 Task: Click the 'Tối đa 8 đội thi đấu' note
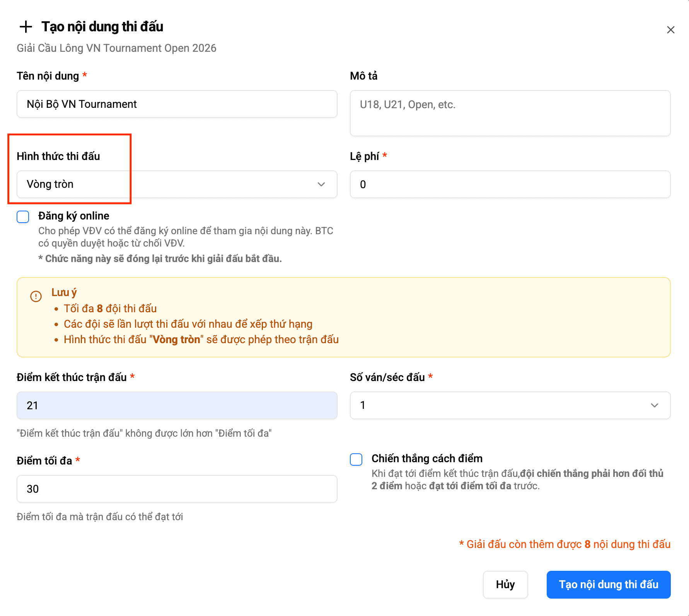coord(110,308)
